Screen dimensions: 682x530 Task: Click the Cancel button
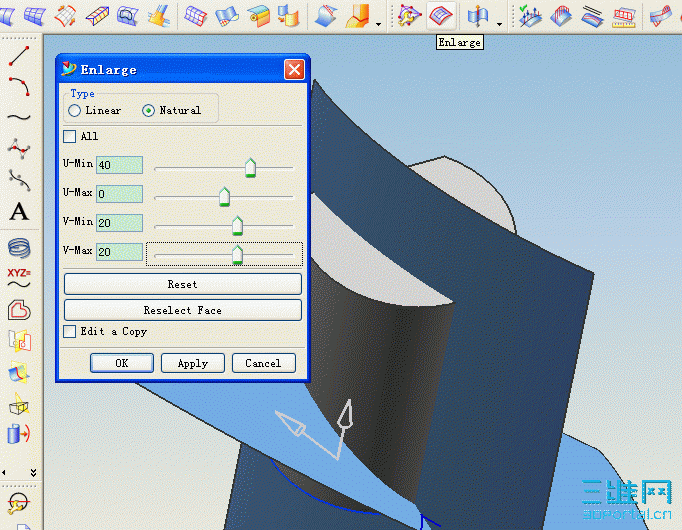coord(264,363)
